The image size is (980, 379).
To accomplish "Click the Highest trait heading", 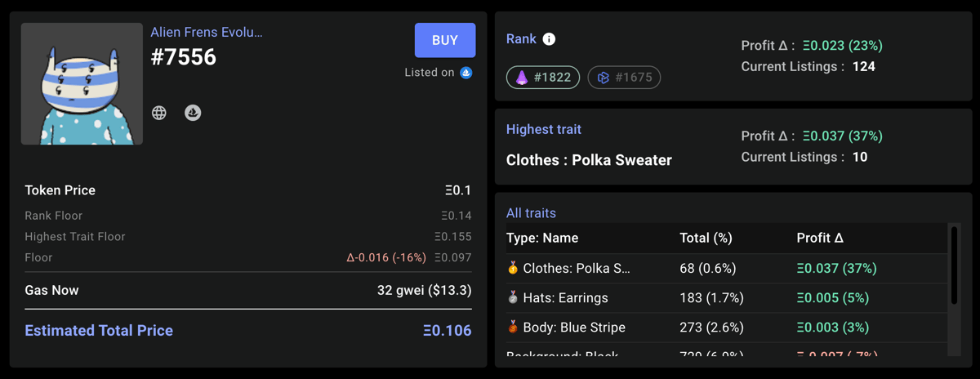I will (544, 129).
